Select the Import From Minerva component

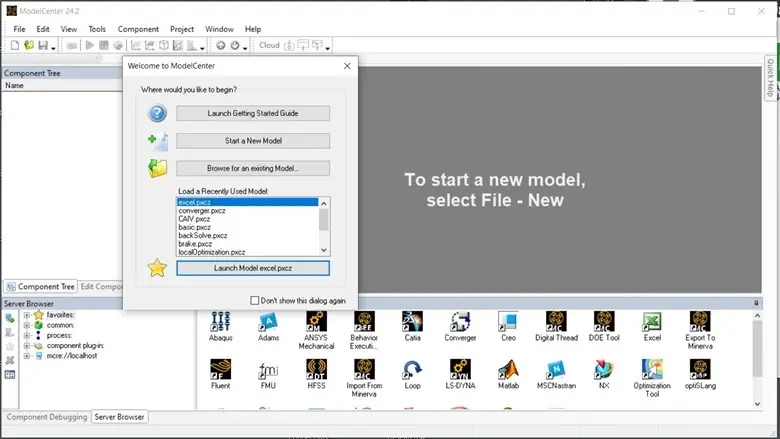pyautogui.click(x=364, y=369)
